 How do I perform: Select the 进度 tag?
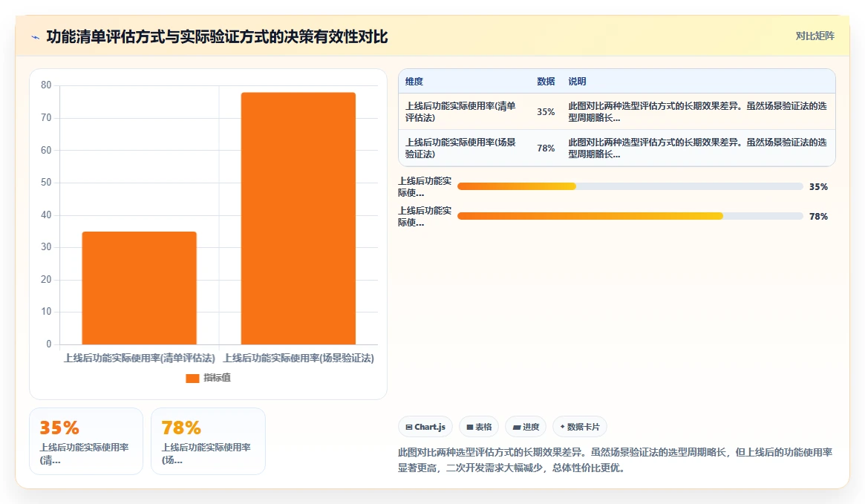(526, 427)
